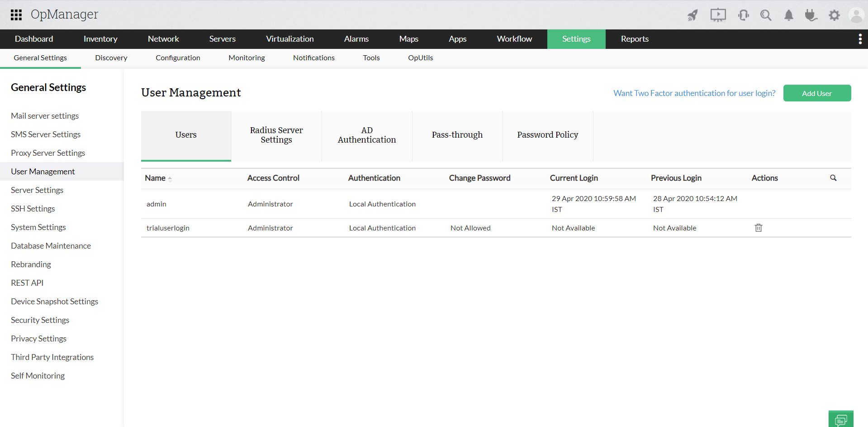Open System Settings in sidebar
The width and height of the screenshot is (868, 427).
point(38,227)
